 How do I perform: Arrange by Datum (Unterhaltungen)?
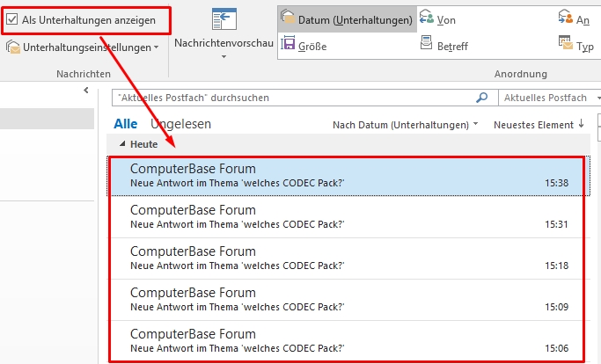[x=347, y=19]
